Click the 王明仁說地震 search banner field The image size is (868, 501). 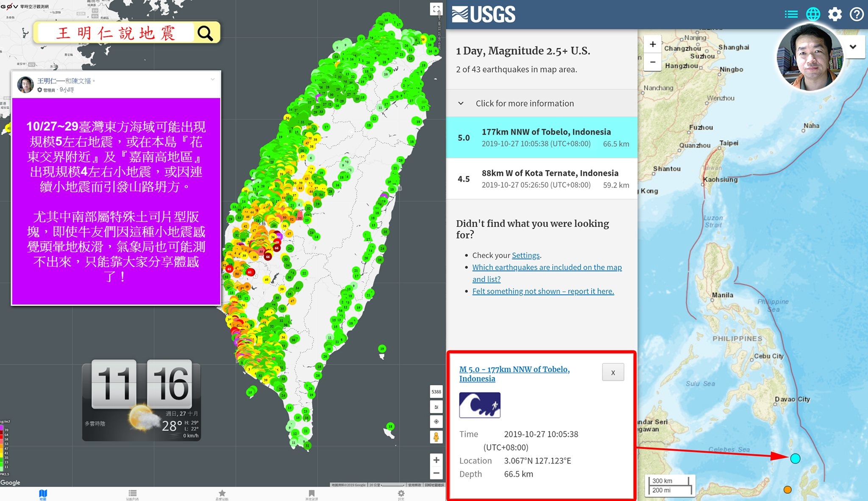coord(116,33)
